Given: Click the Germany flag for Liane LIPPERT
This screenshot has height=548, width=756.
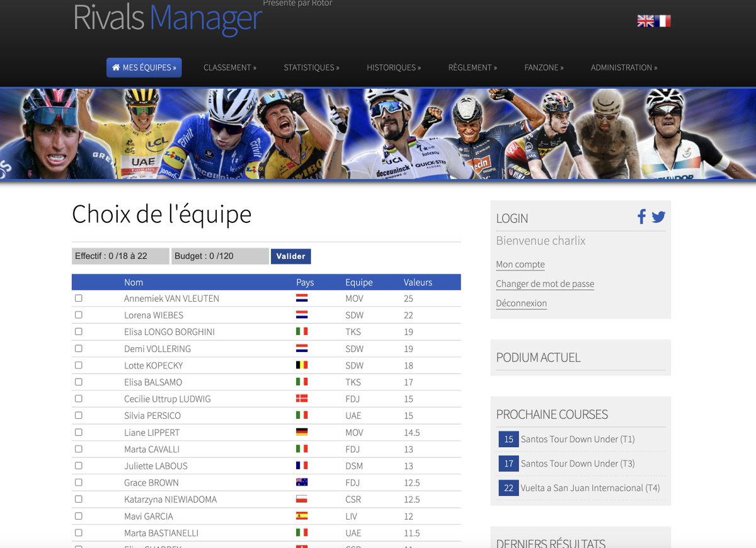Looking at the screenshot, I should point(302,432).
